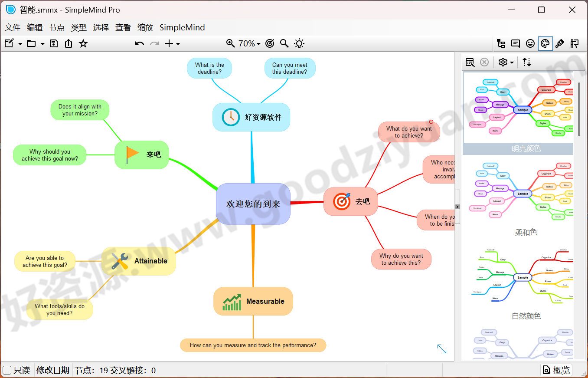Click the search magnifier icon

(x=284, y=43)
